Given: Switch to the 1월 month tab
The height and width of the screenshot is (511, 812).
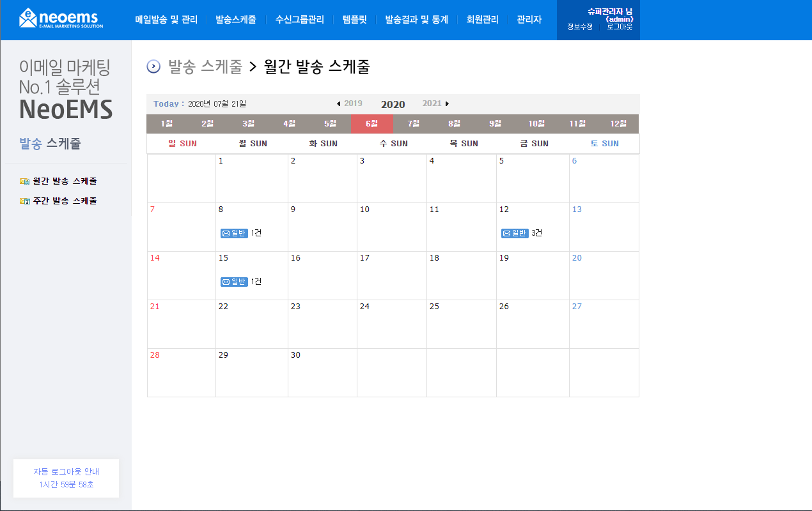Looking at the screenshot, I should pyautogui.click(x=167, y=124).
